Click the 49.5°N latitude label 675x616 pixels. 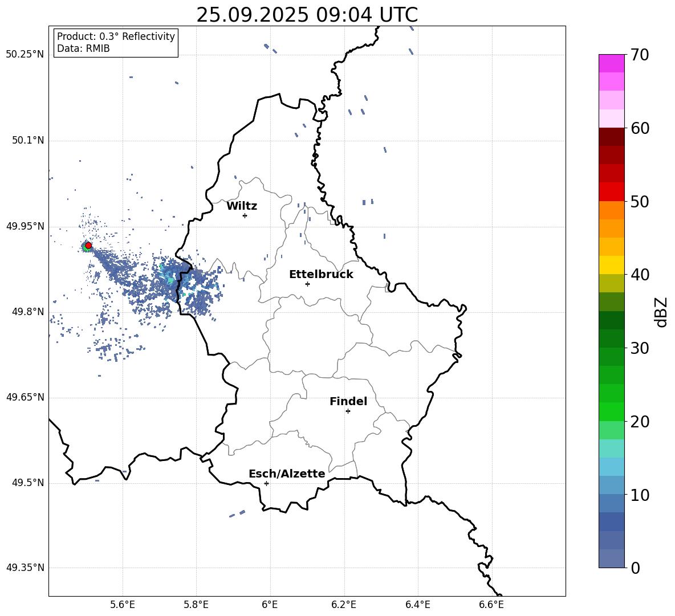[x=28, y=483]
